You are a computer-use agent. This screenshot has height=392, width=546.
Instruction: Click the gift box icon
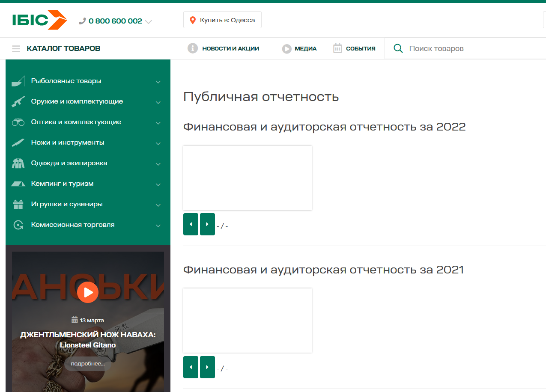(x=18, y=204)
